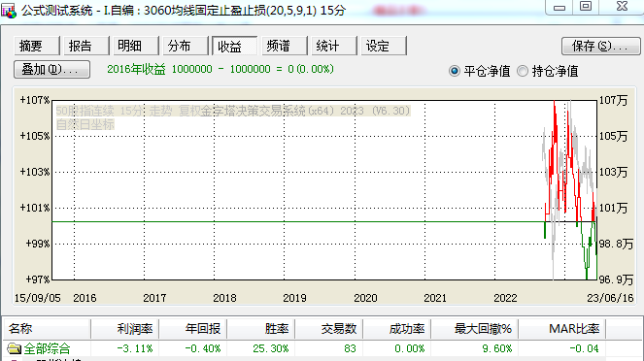Click the -3.11% profit rate cell

click(135, 348)
